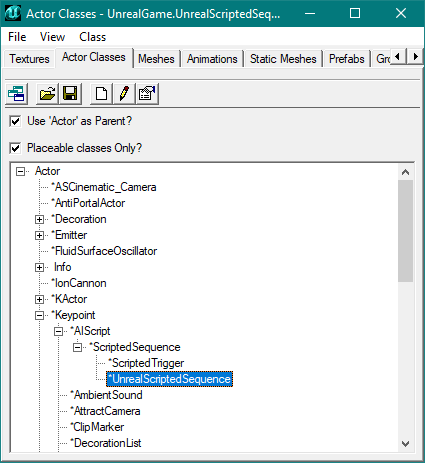Create a new script with the blank page icon
The image size is (425, 463).
101,93
